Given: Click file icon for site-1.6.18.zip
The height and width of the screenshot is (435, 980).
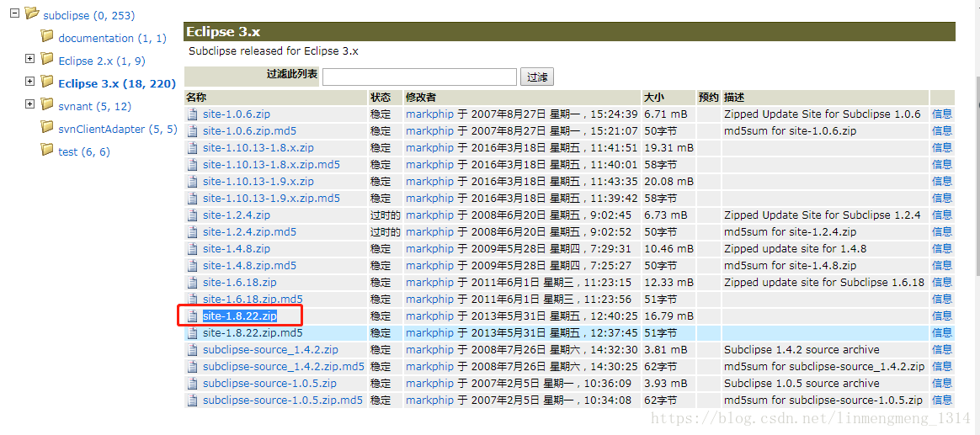Looking at the screenshot, I should click(x=193, y=283).
